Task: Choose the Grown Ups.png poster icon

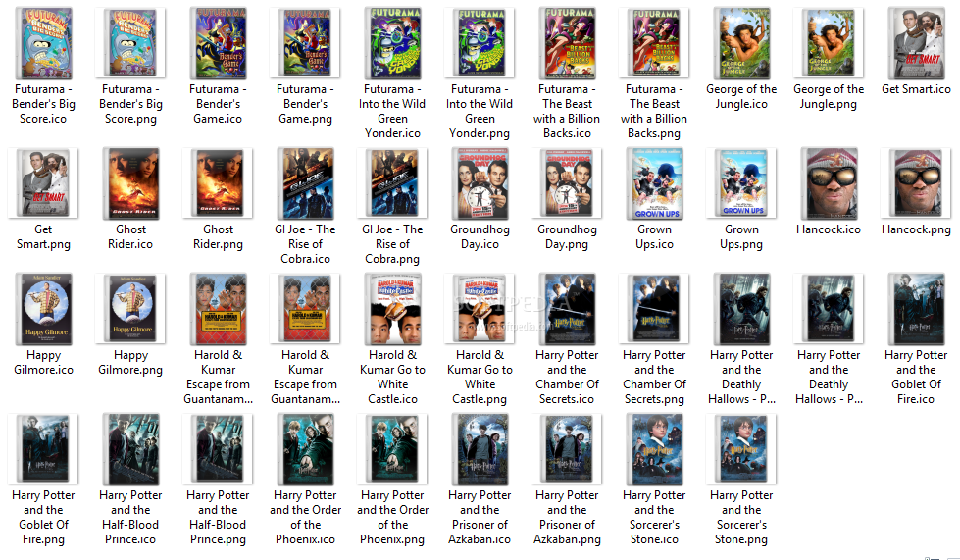Action: (x=741, y=183)
